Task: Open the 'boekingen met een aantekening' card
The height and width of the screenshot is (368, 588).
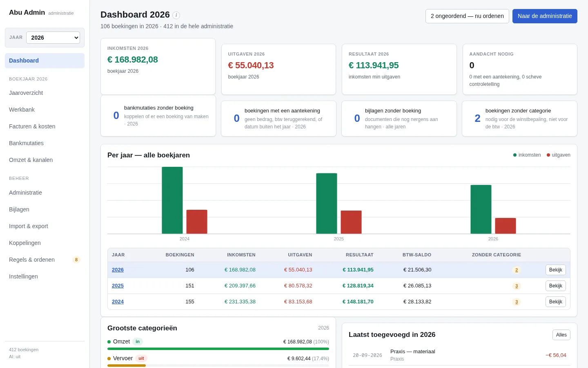Action: (278, 119)
